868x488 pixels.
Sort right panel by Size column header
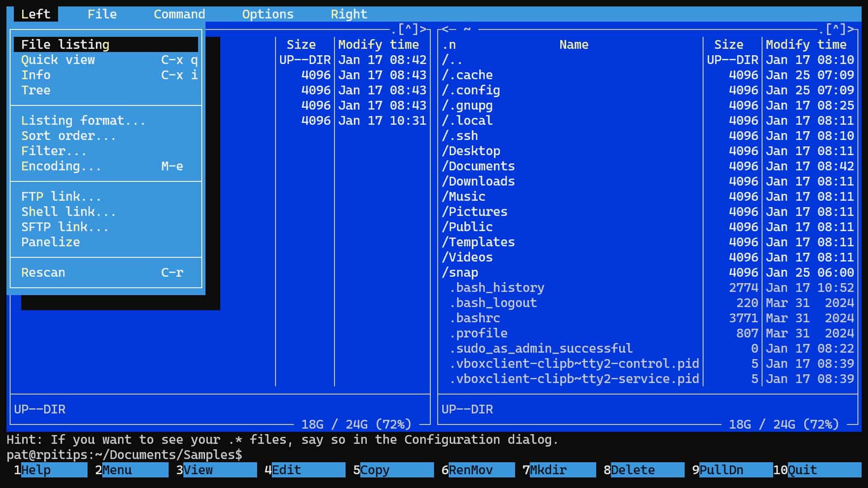tap(728, 45)
